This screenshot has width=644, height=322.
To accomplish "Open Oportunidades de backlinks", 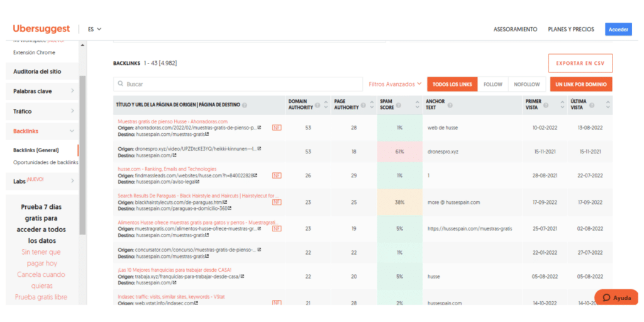I will click(x=45, y=162).
